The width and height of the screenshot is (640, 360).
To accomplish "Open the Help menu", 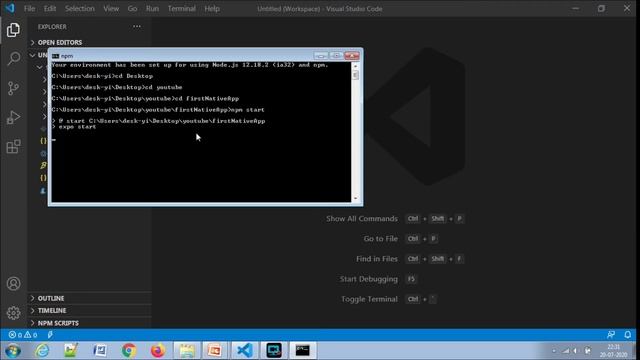I will coord(212,9).
